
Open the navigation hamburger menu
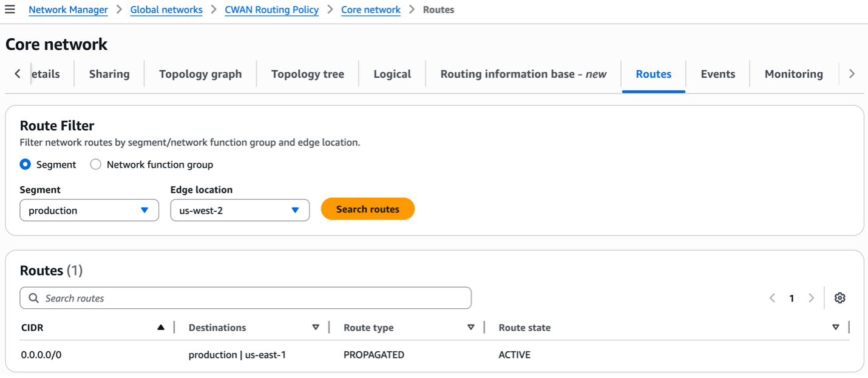coord(10,9)
